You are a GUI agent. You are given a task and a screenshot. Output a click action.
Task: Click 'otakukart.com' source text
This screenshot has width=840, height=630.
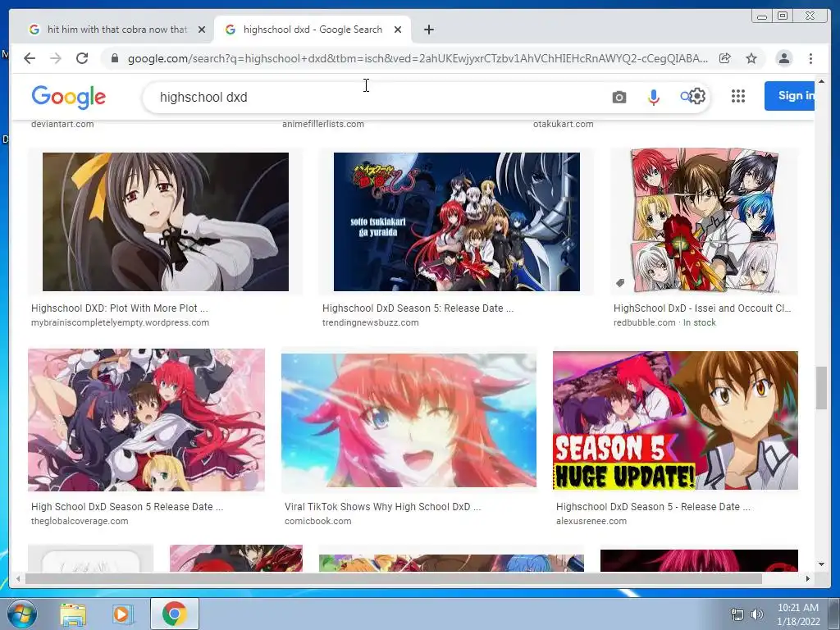[563, 124]
